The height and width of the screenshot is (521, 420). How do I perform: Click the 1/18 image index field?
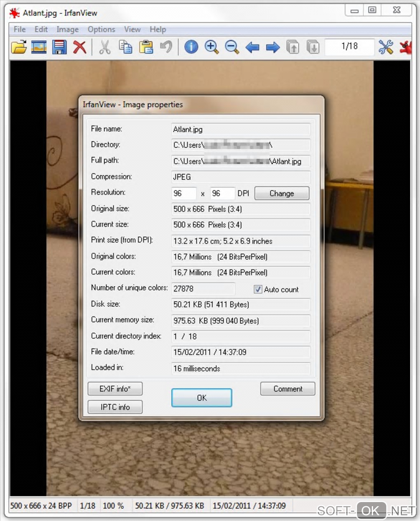tap(349, 47)
